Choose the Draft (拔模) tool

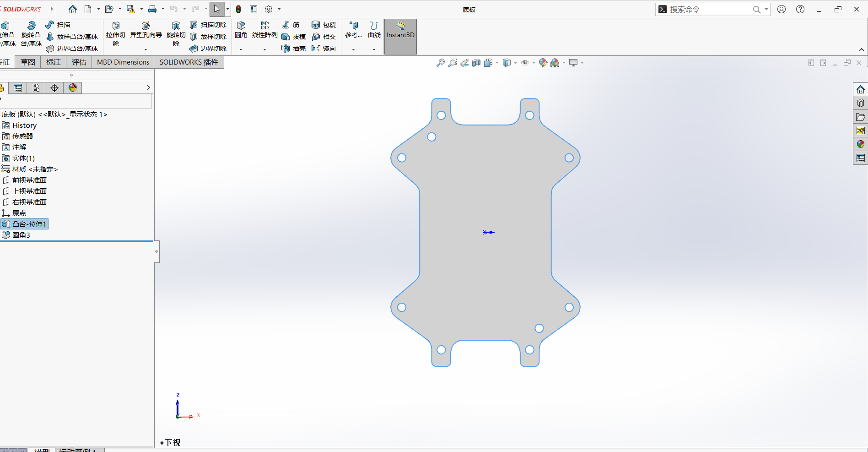pyautogui.click(x=293, y=37)
